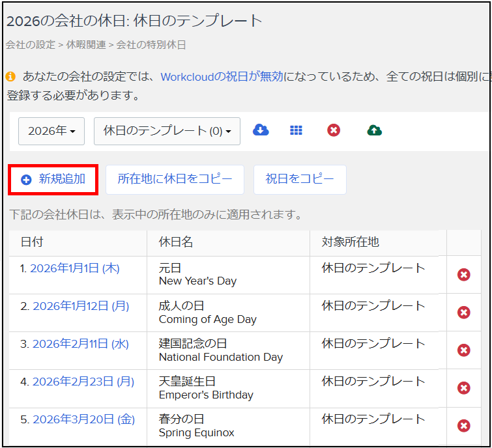
Task: Click the orange info icon in notice
Action: click(x=10, y=77)
